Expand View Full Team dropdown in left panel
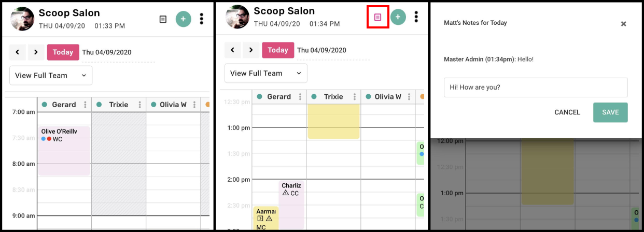 (x=51, y=76)
